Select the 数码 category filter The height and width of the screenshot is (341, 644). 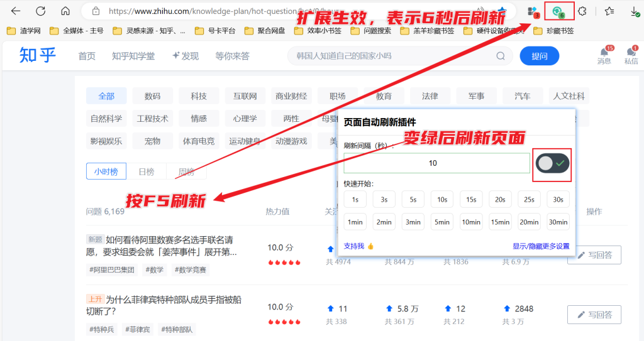click(152, 96)
